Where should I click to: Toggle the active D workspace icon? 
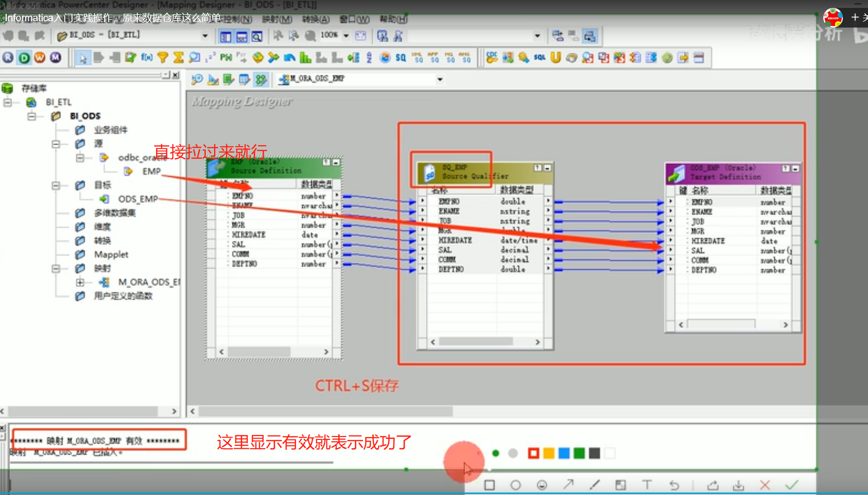[23, 58]
